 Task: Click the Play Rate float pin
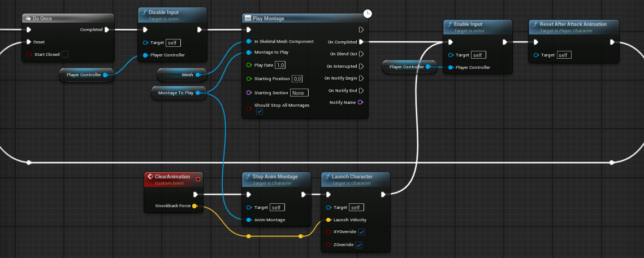point(248,65)
